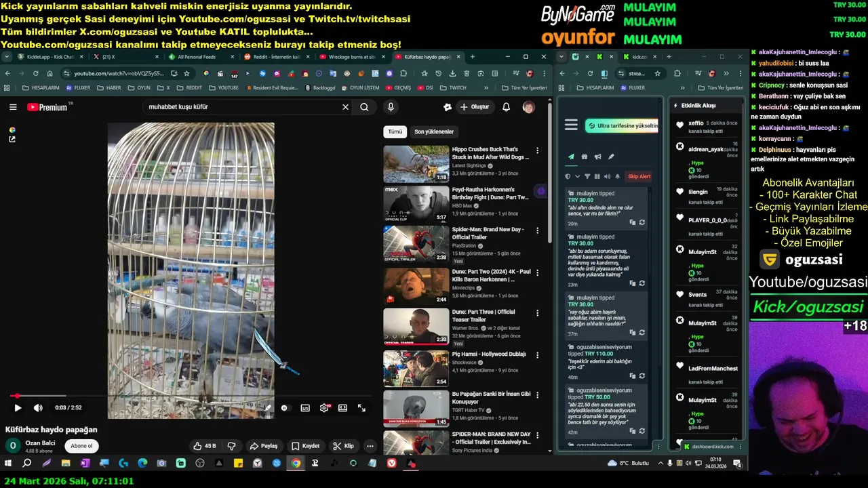Open options for Dune Part Three teaser
This screenshot has height=488, width=868.
pos(538,313)
